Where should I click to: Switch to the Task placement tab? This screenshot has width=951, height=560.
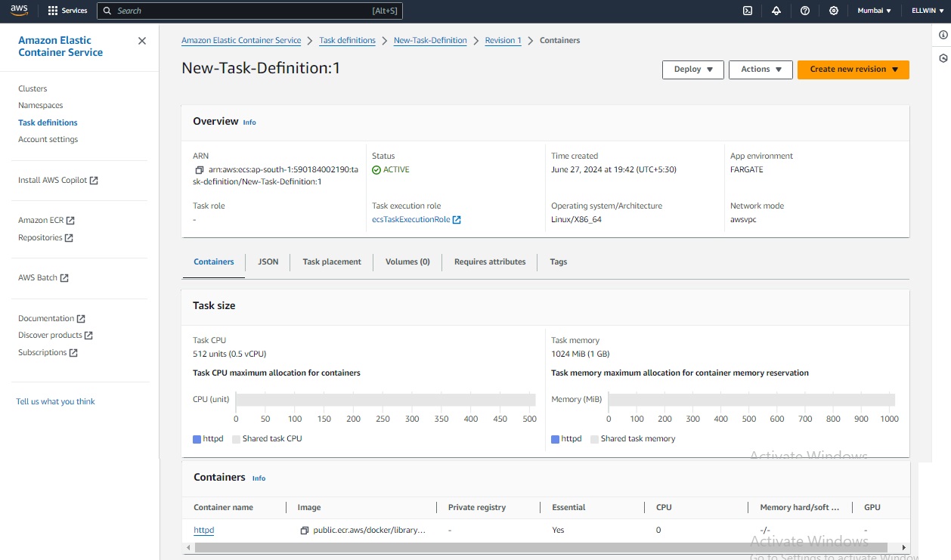(x=332, y=262)
